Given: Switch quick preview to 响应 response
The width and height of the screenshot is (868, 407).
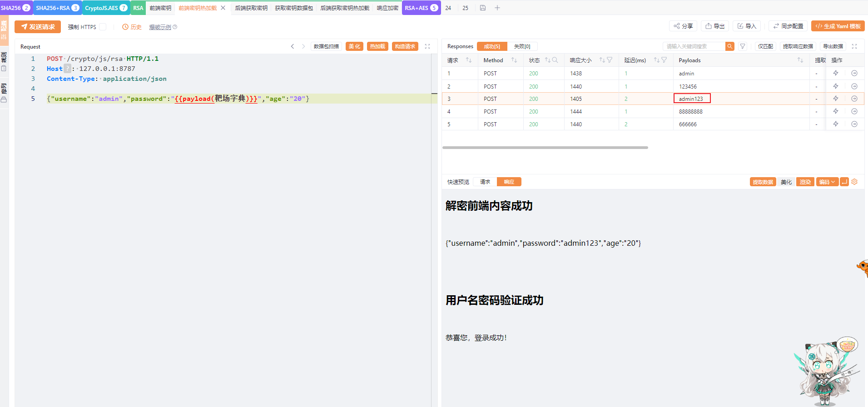Looking at the screenshot, I should tap(509, 182).
